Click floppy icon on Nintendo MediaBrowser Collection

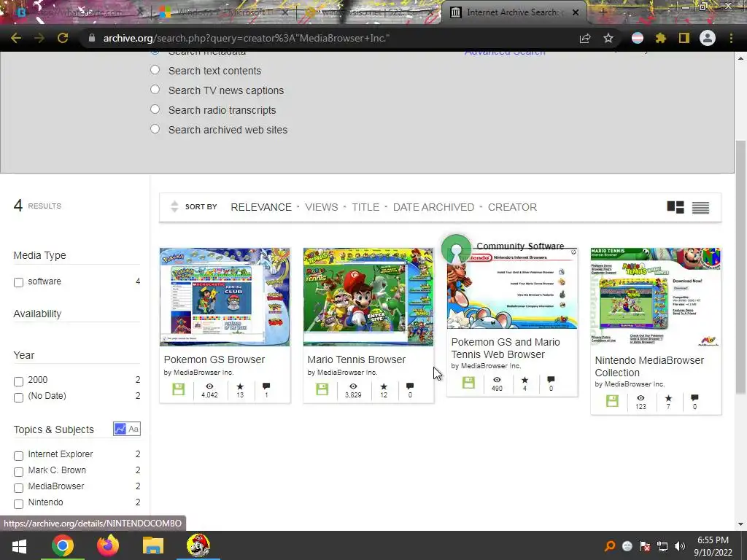[612, 401]
